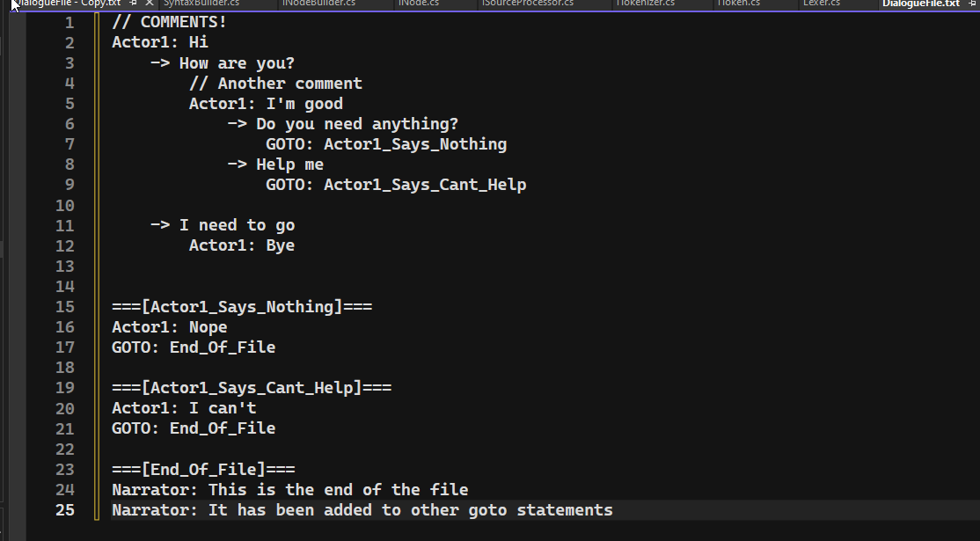Click the "-> I need to go" line

tap(223, 225)
